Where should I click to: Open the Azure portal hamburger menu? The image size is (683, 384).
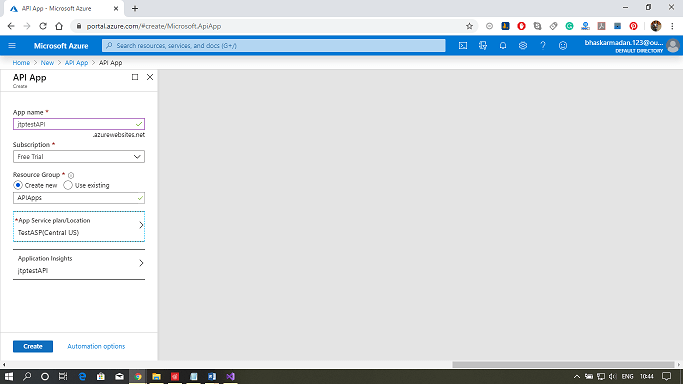point(12,46)
